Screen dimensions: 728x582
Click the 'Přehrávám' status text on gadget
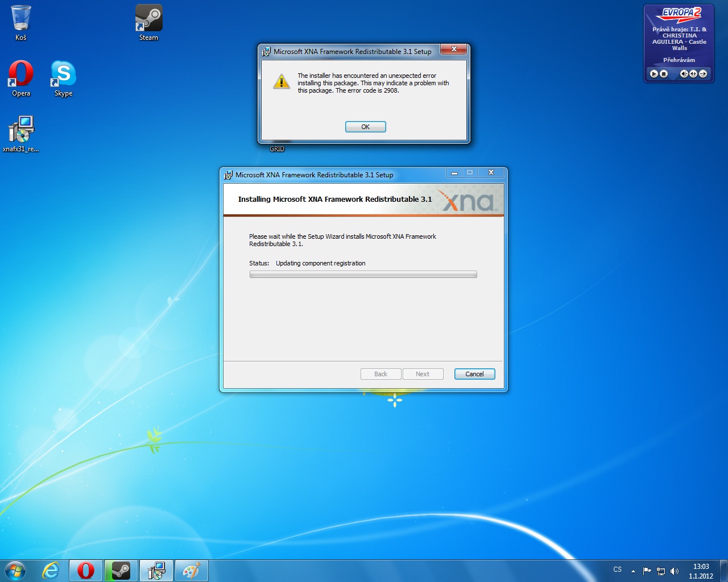(x=679, y=60)
